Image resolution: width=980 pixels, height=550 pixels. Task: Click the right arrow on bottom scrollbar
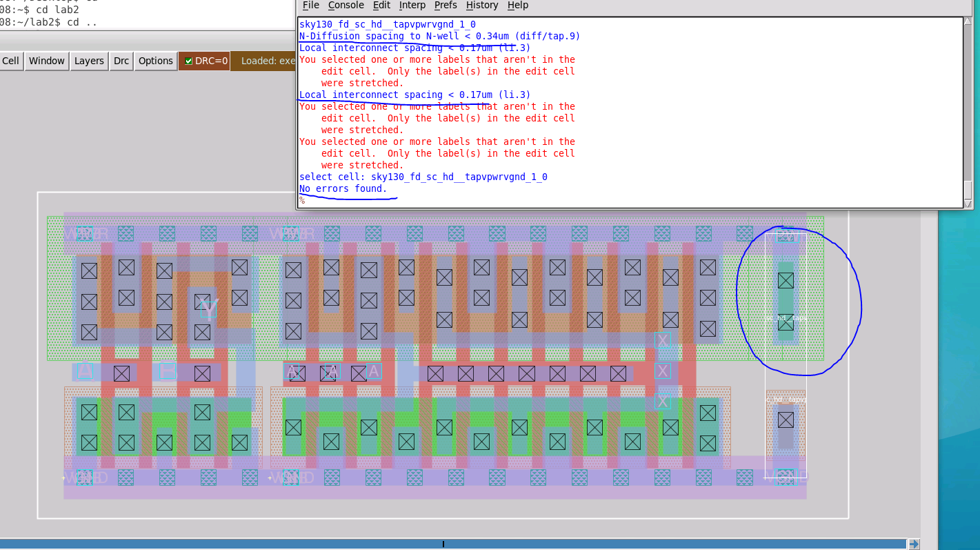click(915, 542)
